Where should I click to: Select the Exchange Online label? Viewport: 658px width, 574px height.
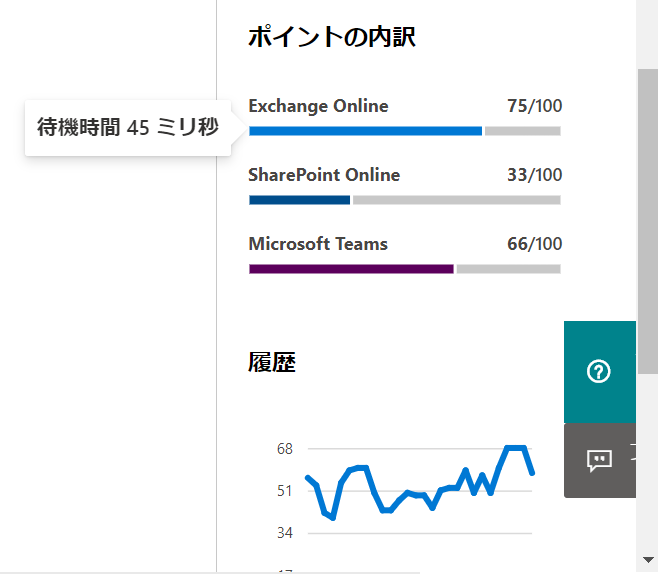pyautogui.click(x=319, y=106)
